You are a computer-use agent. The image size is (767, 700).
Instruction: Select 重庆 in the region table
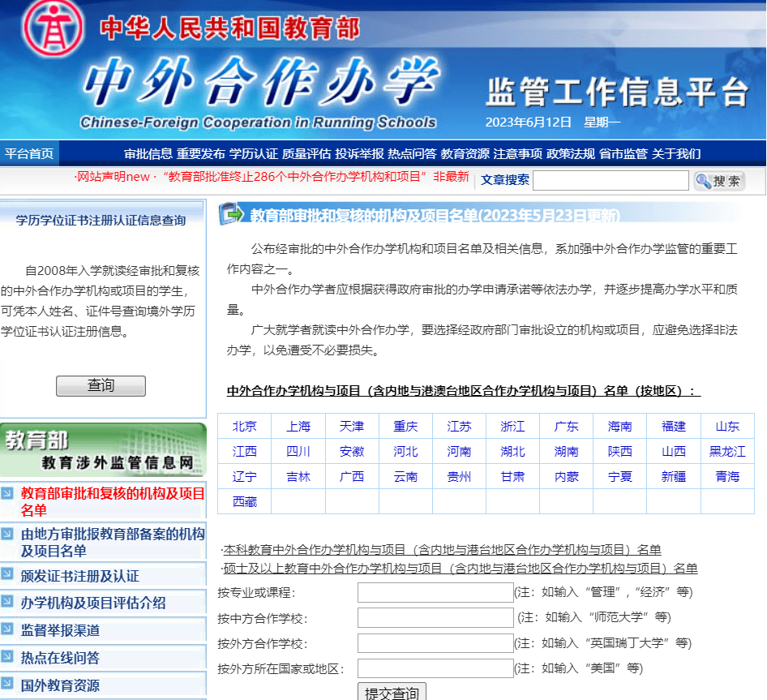[405, 427]
